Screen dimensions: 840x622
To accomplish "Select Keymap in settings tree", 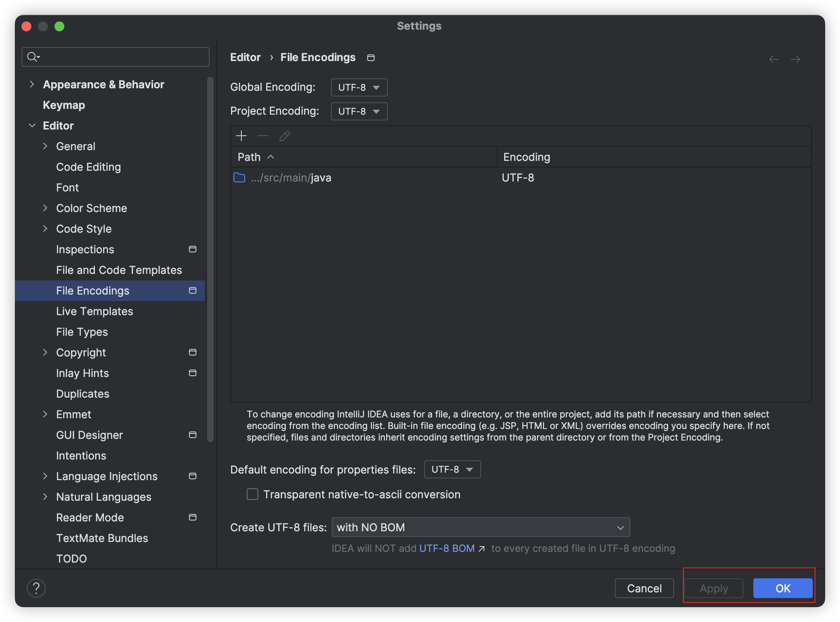I will click(64, 105).
